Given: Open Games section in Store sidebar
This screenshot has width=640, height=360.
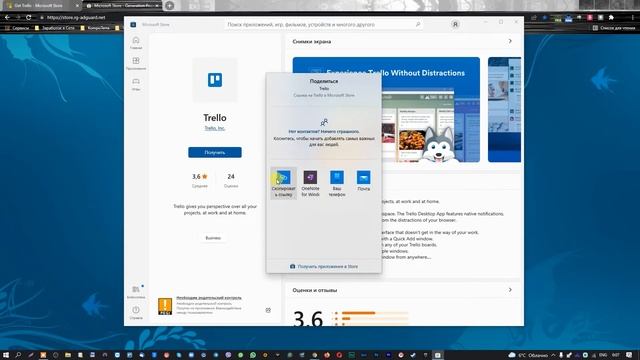Looking at the screenshot, I should tap(136, 84).
